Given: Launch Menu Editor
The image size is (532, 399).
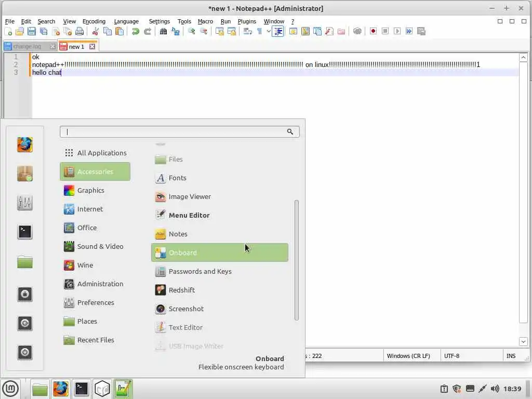Looking at the screenshot, I should click(220, 215).
